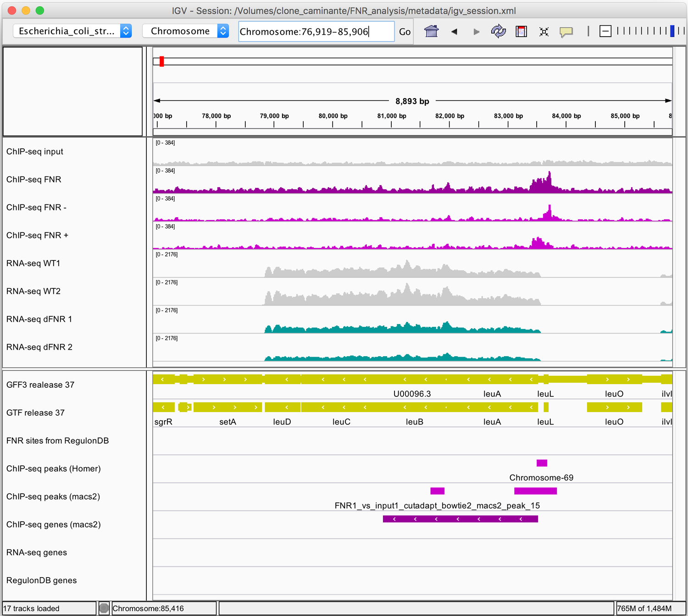The image size is (688, 616).
Task: Click the Go button
Action: [x=405, y=32]
